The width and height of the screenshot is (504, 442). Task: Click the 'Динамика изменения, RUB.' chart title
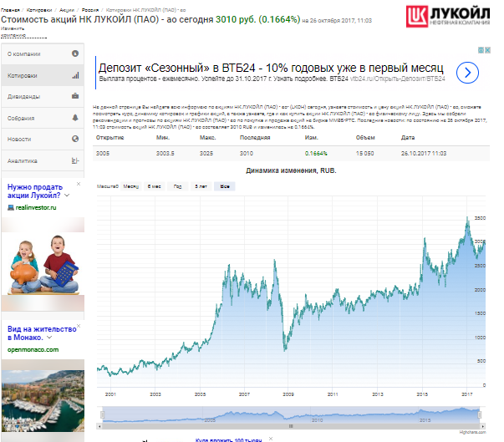(x=291, y=170)
